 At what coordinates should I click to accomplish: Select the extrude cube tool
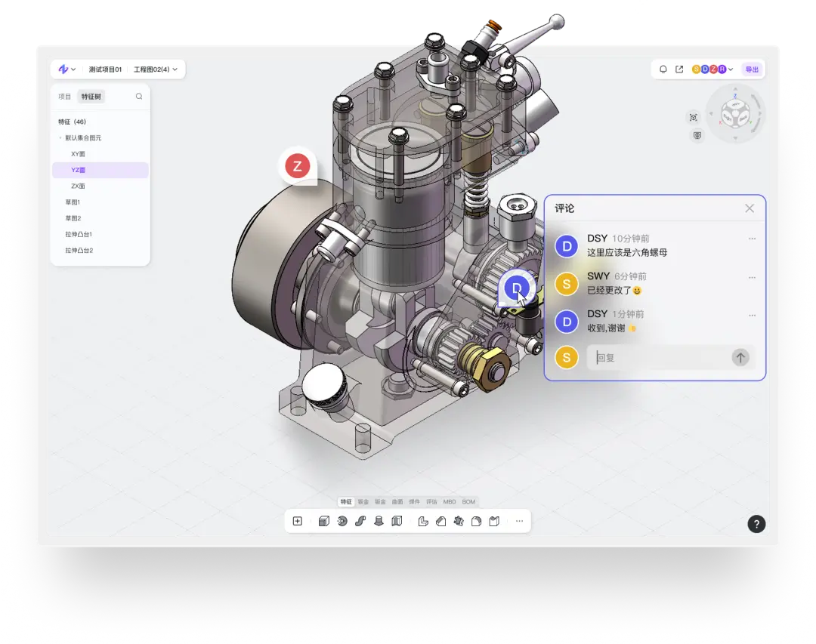coord(323,521)
